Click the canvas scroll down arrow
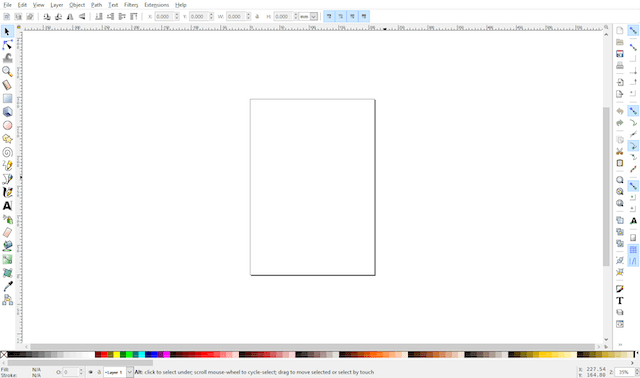This screenshot has height=378, width=640. pyautogui.click(x=606, y=339)
